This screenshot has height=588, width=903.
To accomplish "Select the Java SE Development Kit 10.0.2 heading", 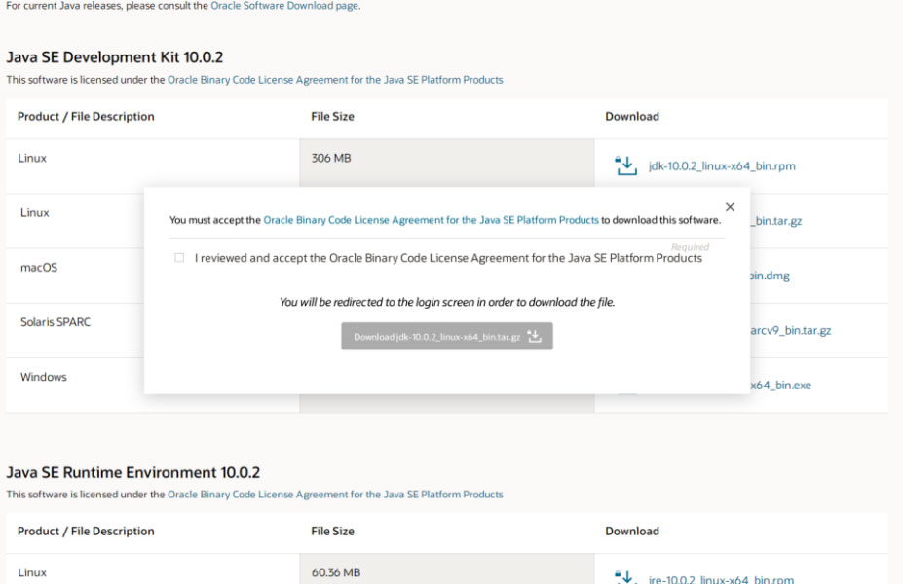I will coord(115,57).
